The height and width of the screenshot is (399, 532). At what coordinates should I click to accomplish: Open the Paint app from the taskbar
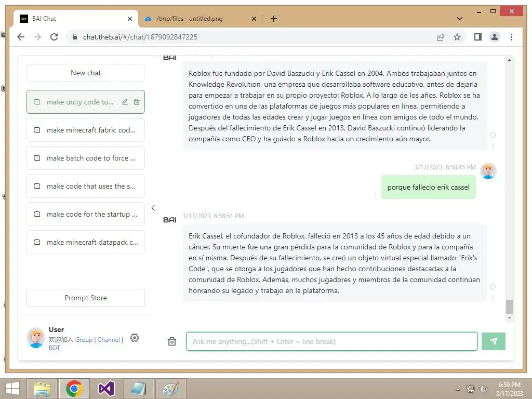pos(170,389)
